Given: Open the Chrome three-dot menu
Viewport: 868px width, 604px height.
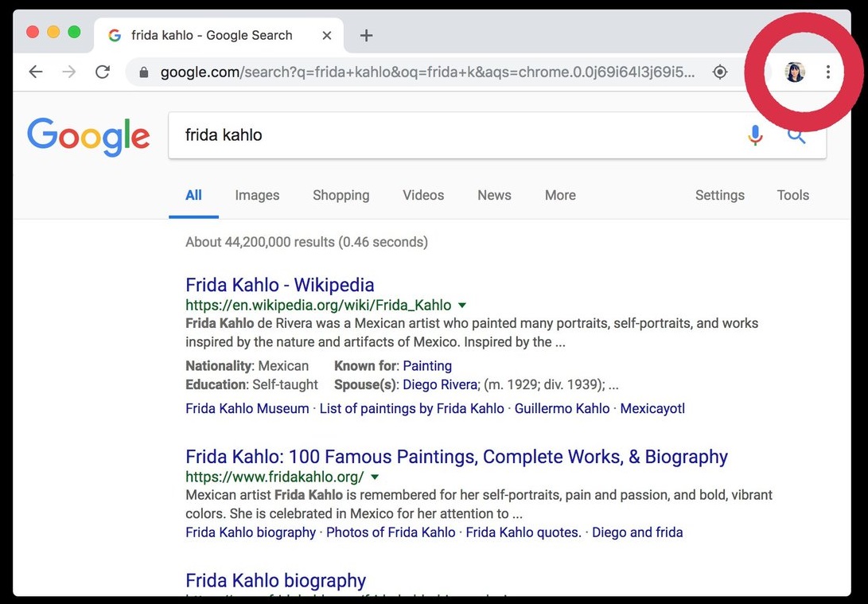Looking at the screenshot, I should pos(828,72).
